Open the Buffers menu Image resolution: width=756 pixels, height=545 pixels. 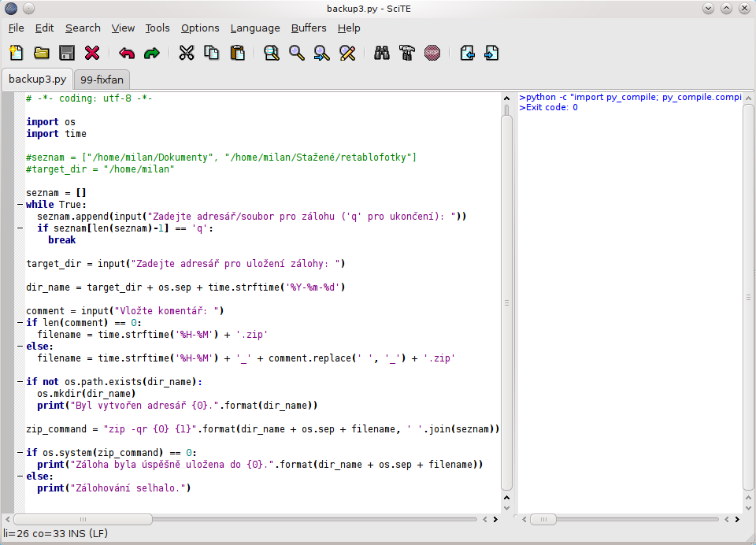click(x=309, y=28)
